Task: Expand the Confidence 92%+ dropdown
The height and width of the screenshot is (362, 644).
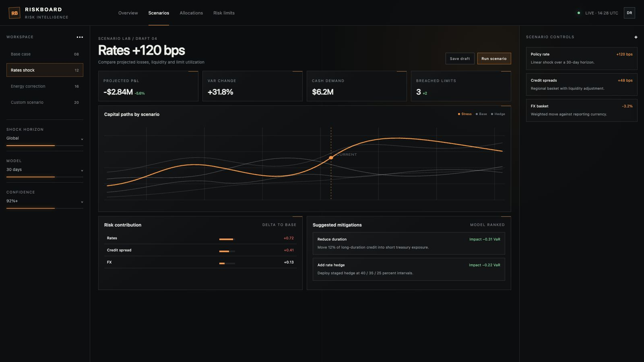Action: tap(45, 201)
